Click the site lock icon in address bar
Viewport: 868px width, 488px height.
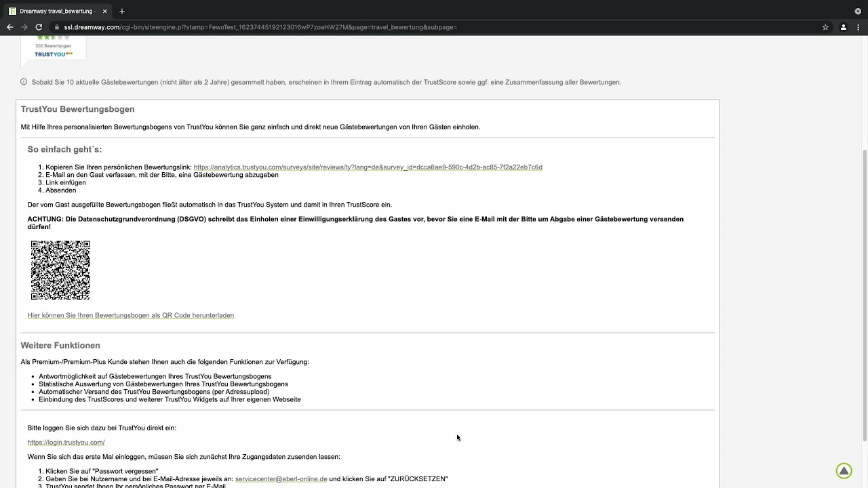click(x=58, y=27)
